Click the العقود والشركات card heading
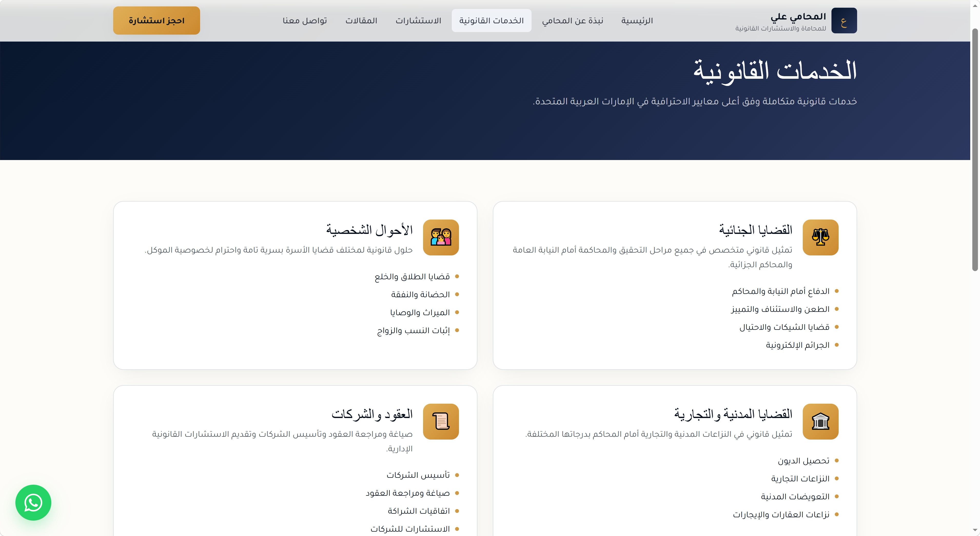 [372, 414]
